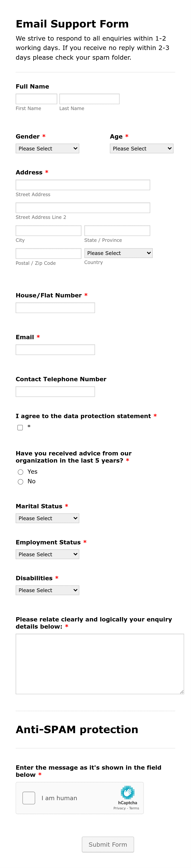Open the Marital Status dropdown
This screenshot has width=191, height=868.
pyautogui.click(x=47, y=518)
